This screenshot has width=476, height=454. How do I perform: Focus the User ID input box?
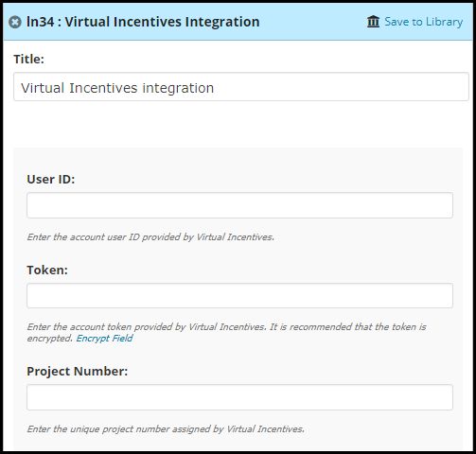(239, 205)
